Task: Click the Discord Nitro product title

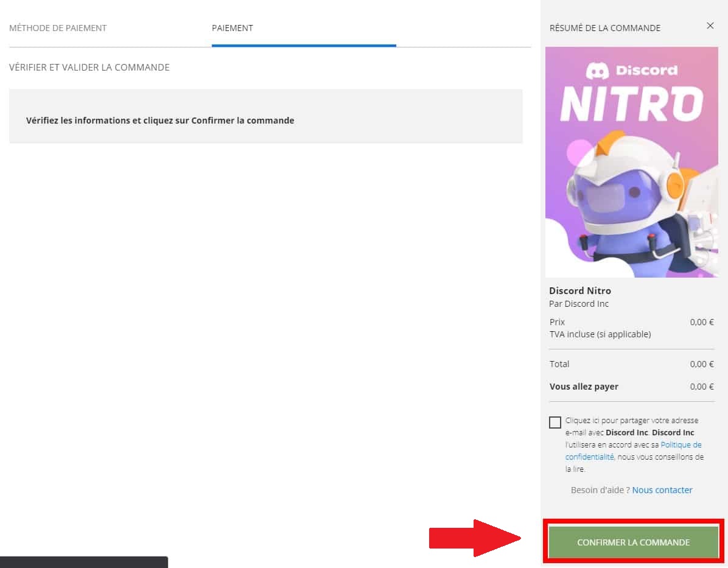Action: [x=580, y=290]
